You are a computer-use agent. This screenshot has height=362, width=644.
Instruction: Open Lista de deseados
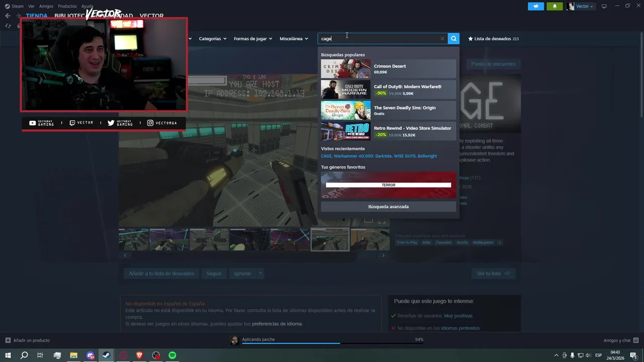tap(493, 39)
